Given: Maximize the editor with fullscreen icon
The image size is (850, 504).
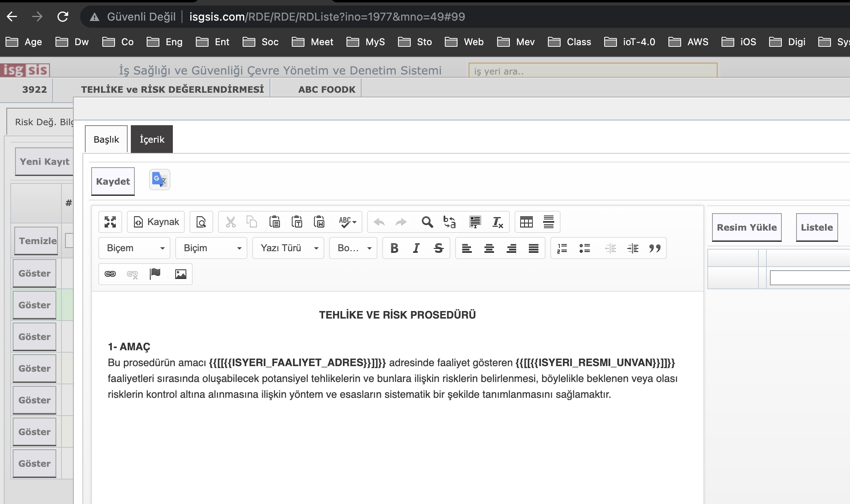Looking at the screenshot, I should [x=110, y=222].
